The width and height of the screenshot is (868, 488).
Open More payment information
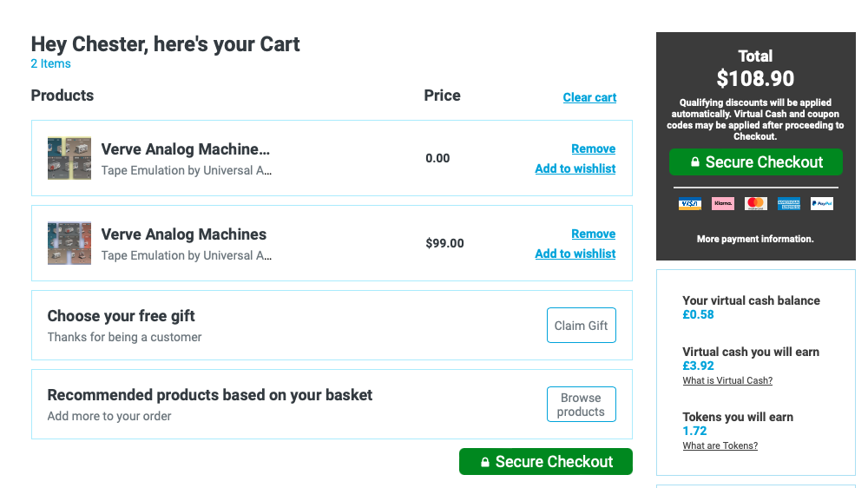point(755,239)
